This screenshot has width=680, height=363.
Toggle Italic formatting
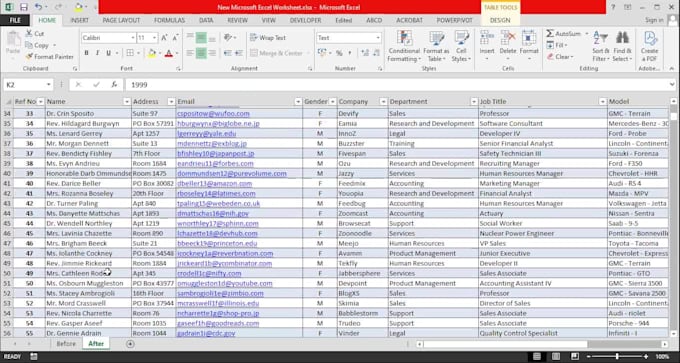[x=97, y=53]
